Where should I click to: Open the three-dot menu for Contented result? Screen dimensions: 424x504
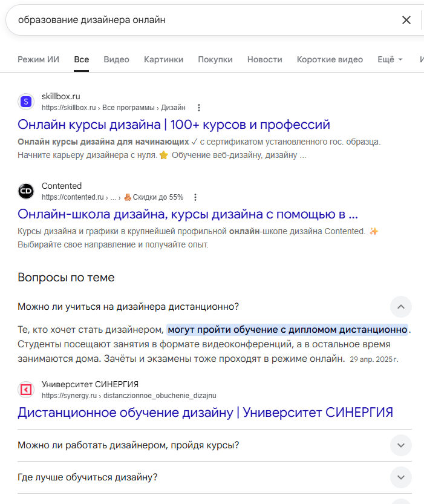point(195,197)
